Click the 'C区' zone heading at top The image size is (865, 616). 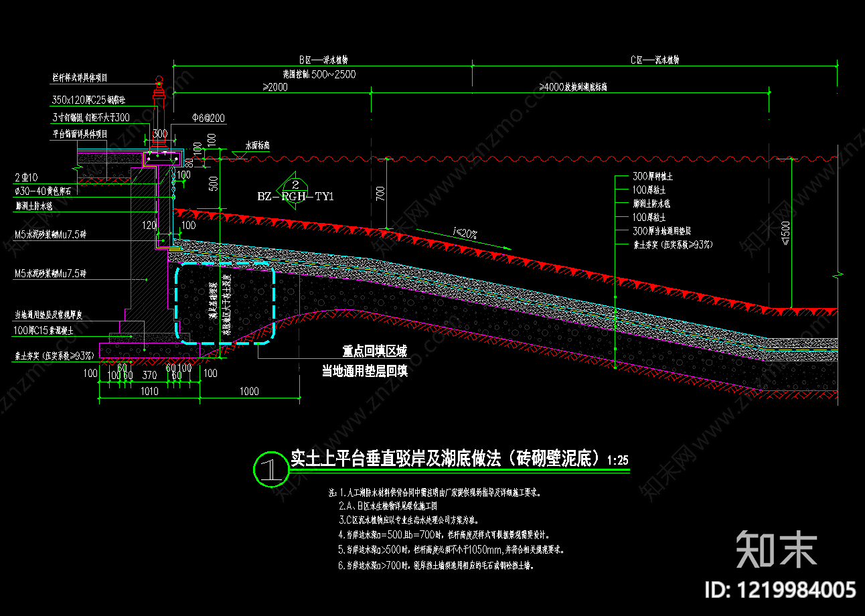(655, 60)
